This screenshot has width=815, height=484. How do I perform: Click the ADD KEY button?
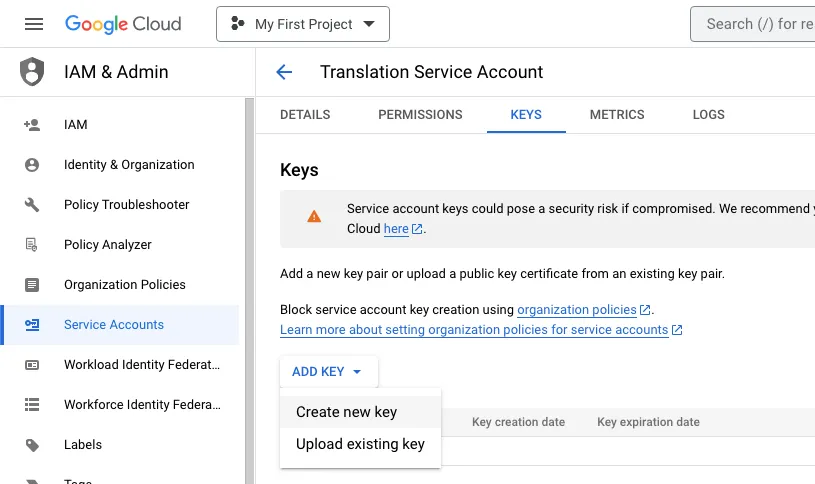tap(328, 372)
